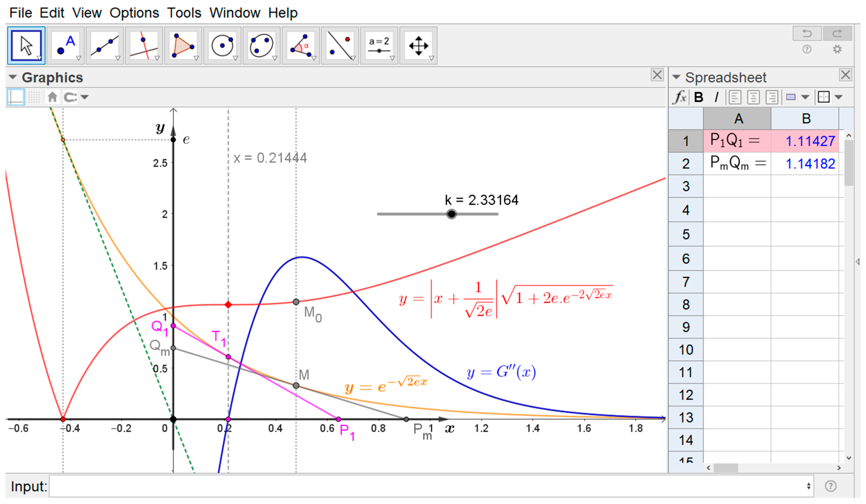
Task: Select the Reflect about Line tool
Action: coord(339,46)
